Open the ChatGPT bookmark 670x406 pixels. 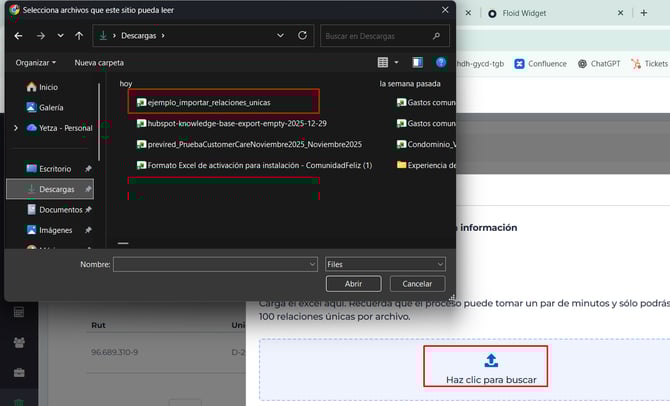click(x=599, y=63)
